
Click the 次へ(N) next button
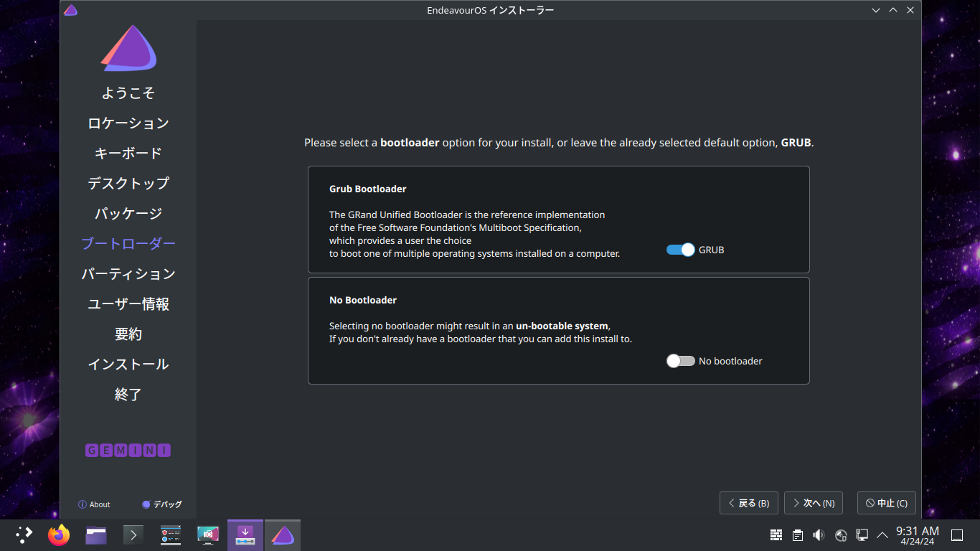[x=814, y=503]
